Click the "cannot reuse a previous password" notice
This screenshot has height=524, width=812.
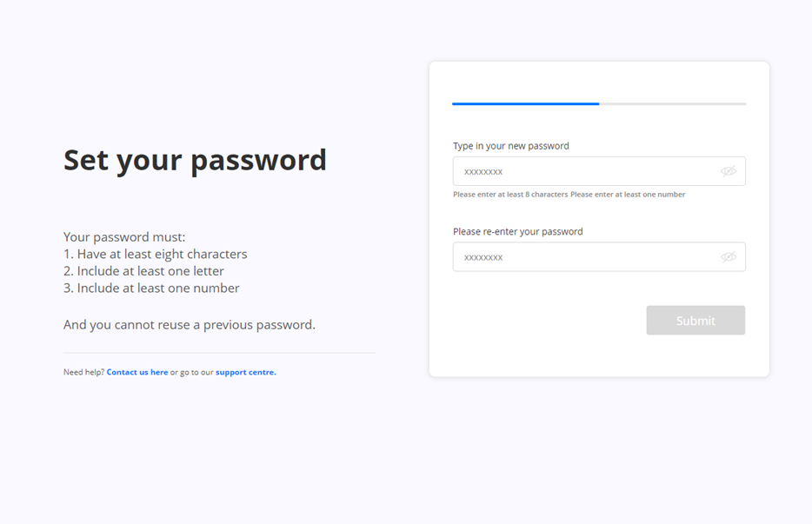pos(190,325)
